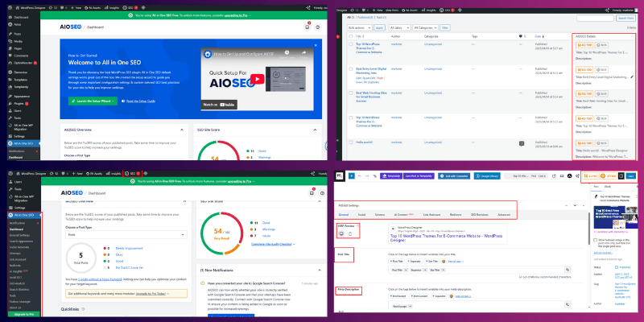The width and height of the screenshot is (644, 322).
Task: Click pencil edit icon in Best Entry Level AIOSEO details
Action: [633, 76]
